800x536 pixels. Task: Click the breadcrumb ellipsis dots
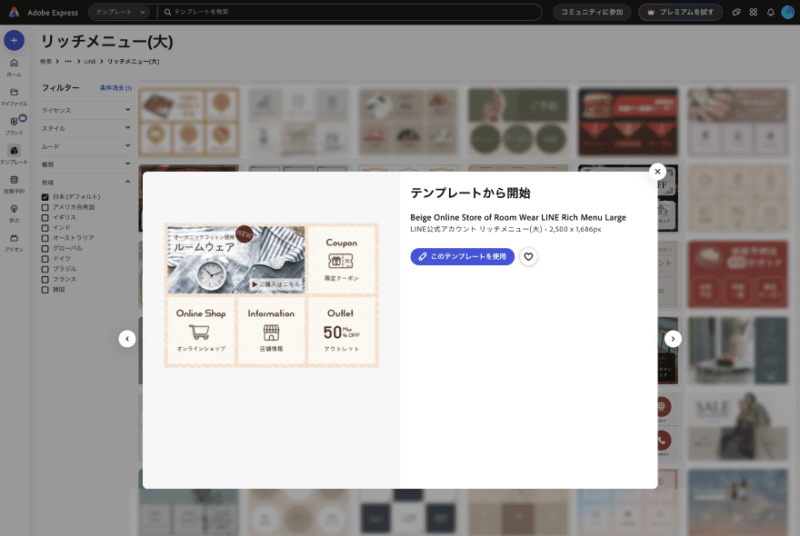68,61
